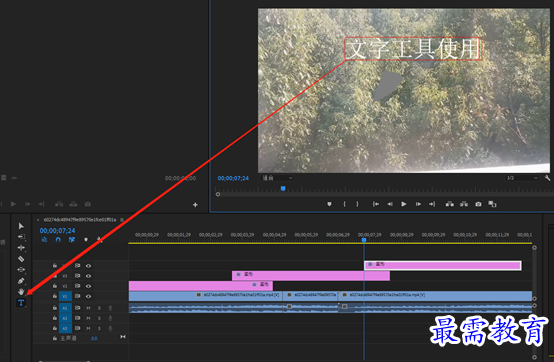Open the zoom level 适合 dropdown
The height and width of the screenshot is (362, 554).
(x=277, y=178)
